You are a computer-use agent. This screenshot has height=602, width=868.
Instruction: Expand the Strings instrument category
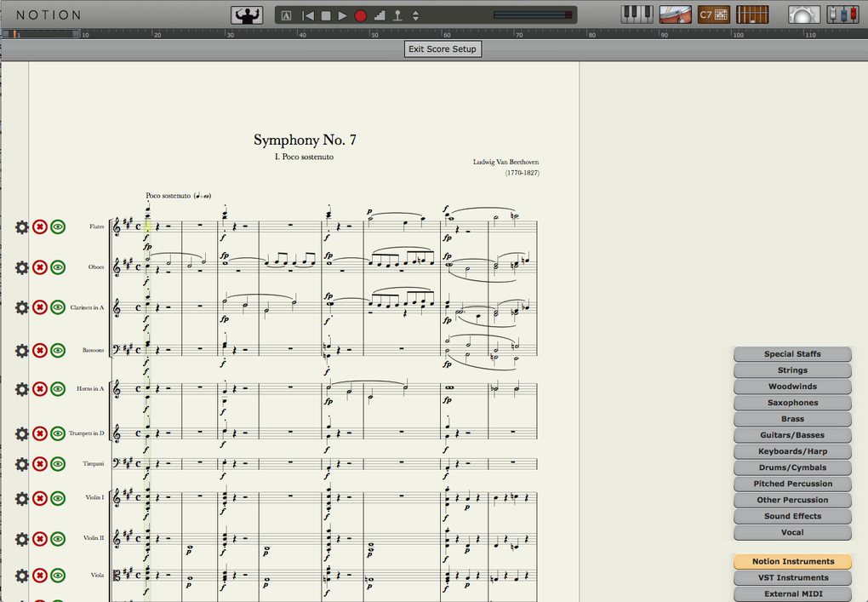pos(792,370)
